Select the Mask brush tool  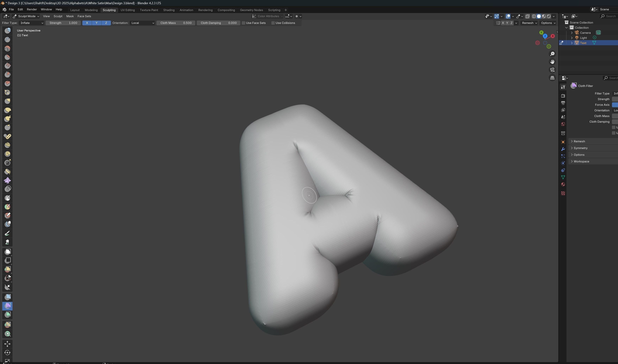[x=7, y=198]
